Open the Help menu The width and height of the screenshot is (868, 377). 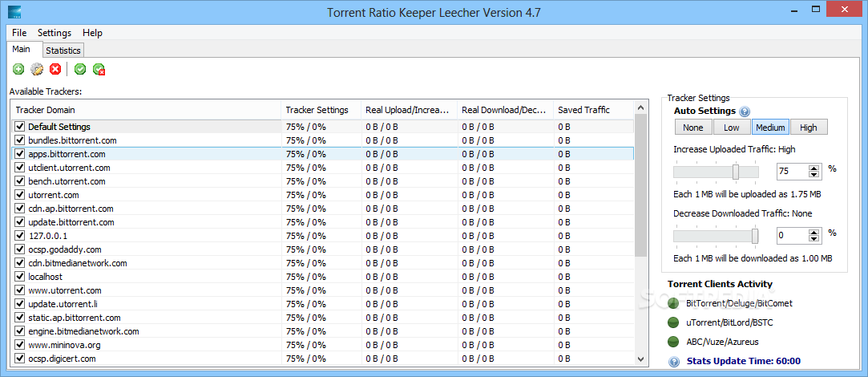(x=92, y=33)
